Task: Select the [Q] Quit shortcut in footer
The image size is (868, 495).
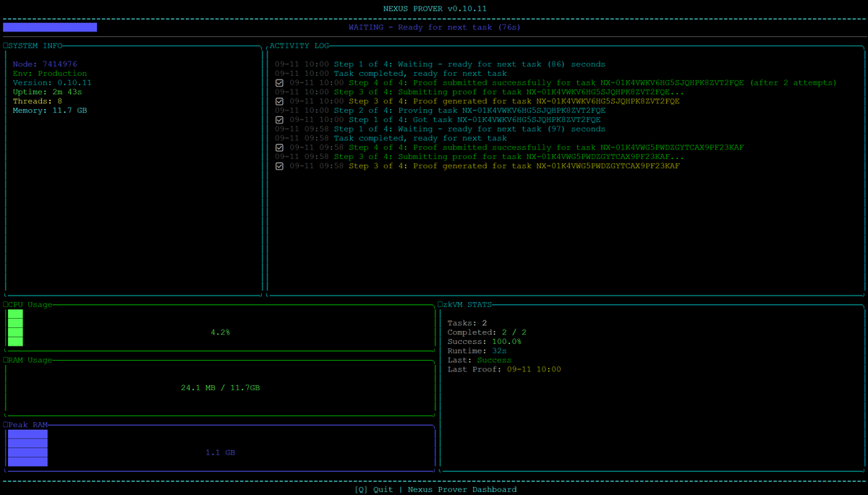Action: (374, 489)
